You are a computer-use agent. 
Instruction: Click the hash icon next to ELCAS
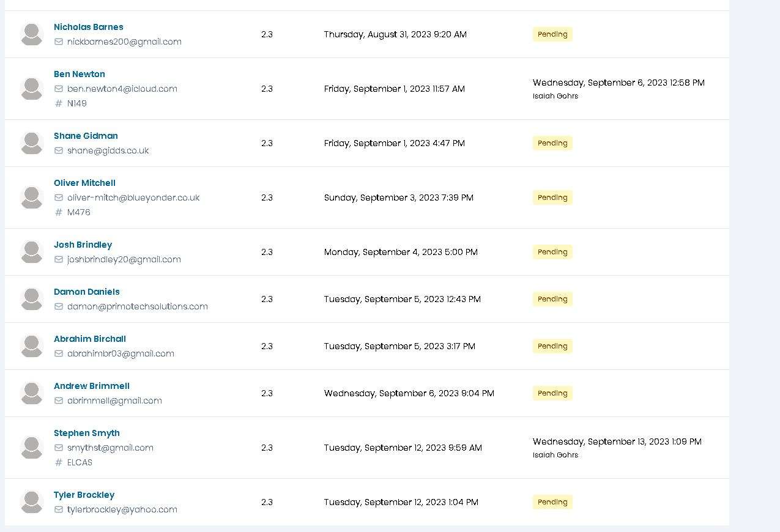click(x=59, y=462)
